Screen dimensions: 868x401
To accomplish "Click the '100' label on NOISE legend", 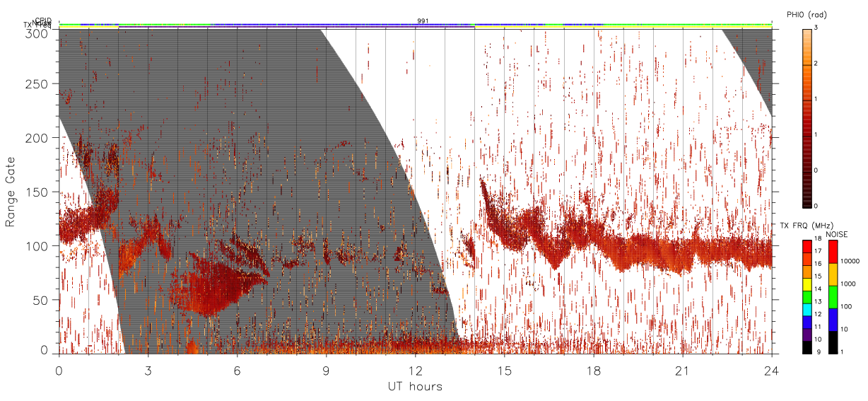I will click(847, 306).
